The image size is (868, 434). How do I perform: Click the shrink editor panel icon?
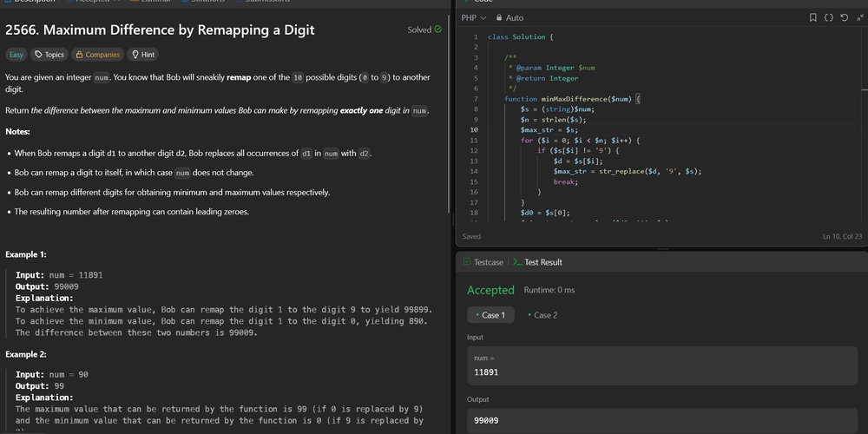[859, 17]
